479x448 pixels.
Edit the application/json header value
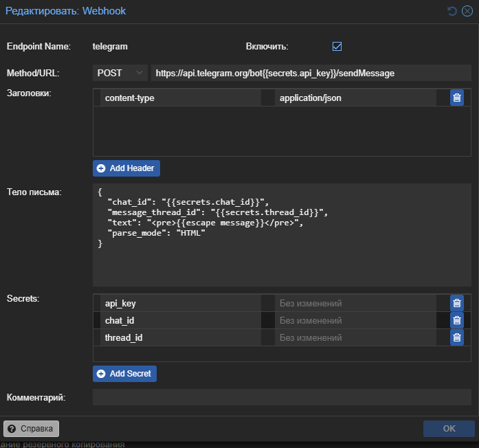click(x=355, y=98)
